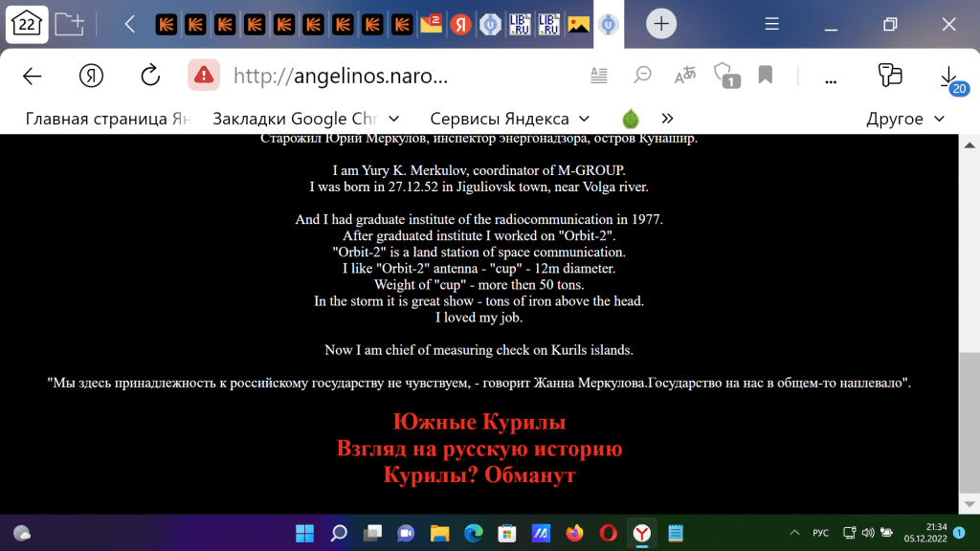Open the tab count overview button

click(x=29, y=24)
